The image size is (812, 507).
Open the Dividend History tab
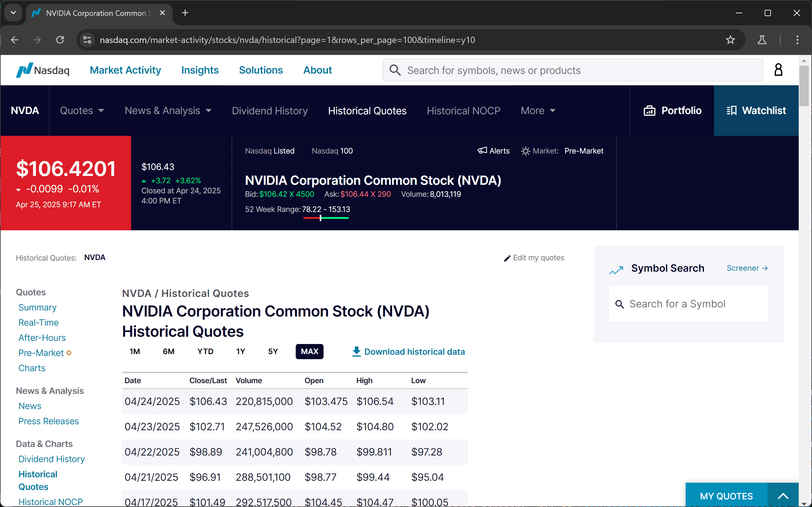270,111
